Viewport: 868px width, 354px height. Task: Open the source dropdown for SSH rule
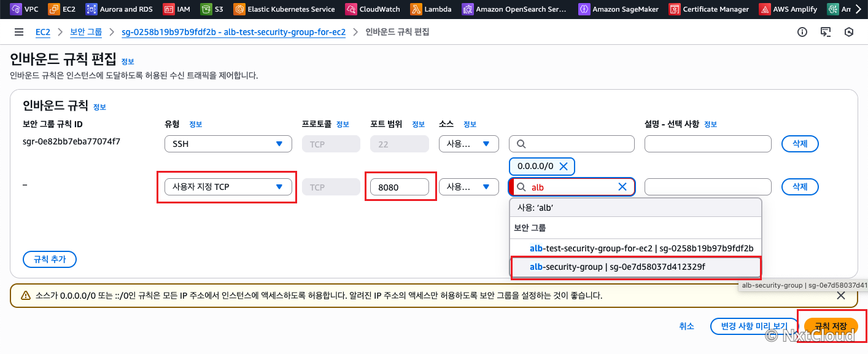point(468,144)
